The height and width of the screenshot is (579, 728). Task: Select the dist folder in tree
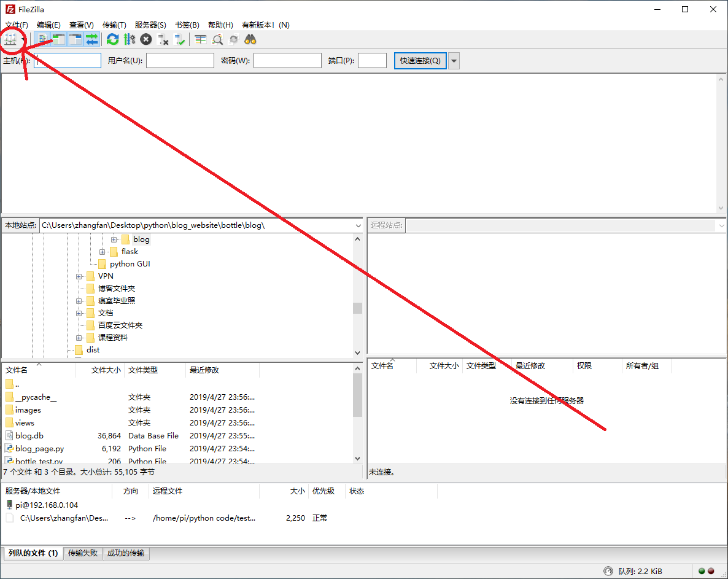(x=93, y=350)
